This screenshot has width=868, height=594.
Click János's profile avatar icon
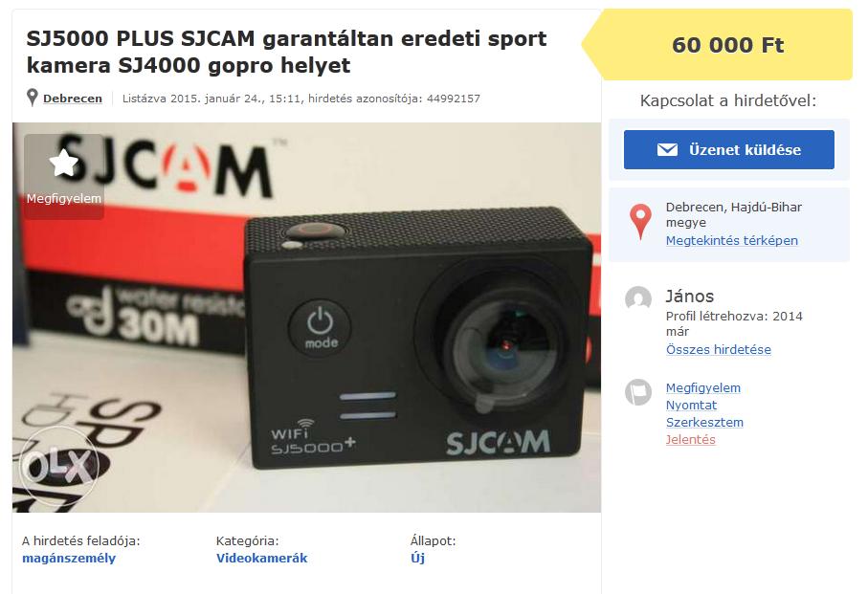click(638, 298)
